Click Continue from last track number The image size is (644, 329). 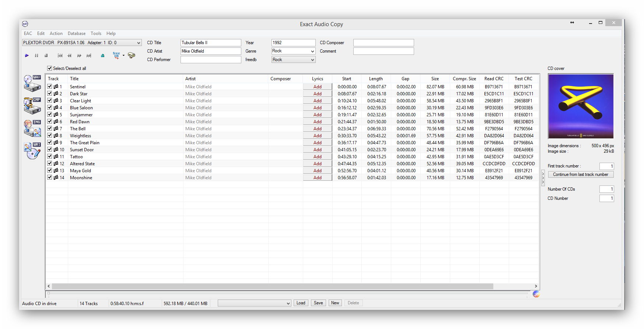(x=580, y=174)
